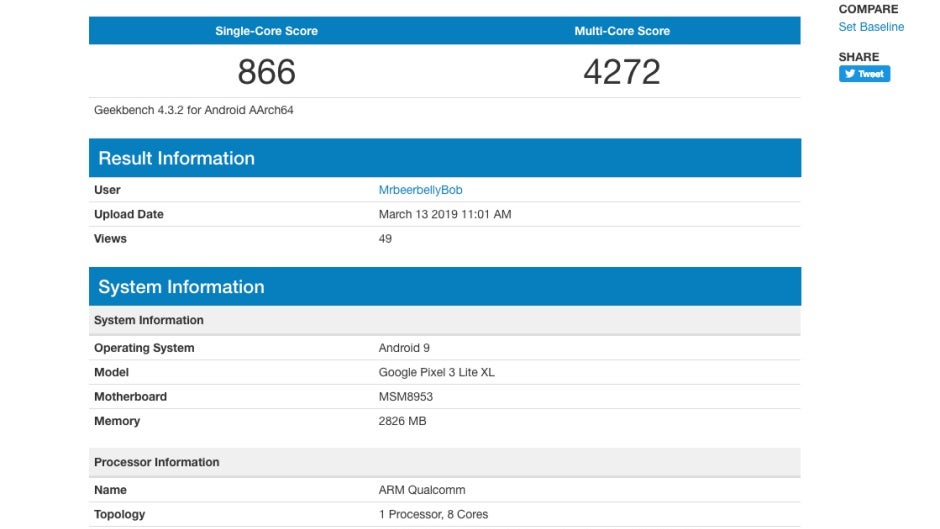Select the Single-Core Score header
This screenshot has width=940, height=529.
(266, 31)
